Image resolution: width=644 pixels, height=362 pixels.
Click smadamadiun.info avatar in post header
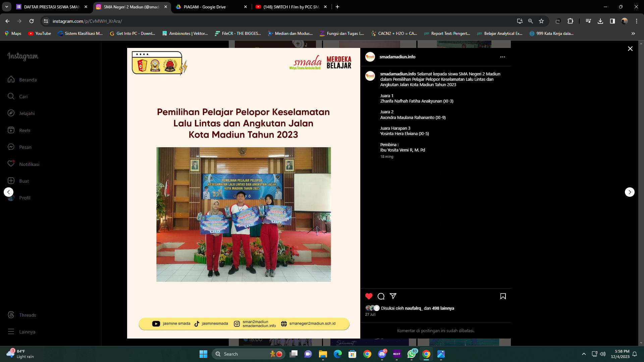[x=370, y=57]
